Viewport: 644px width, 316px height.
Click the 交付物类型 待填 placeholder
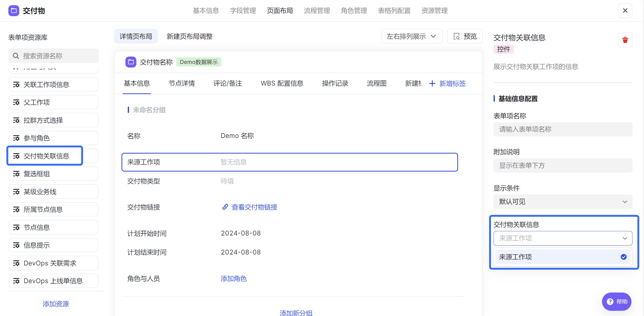pyautogui.click(x=227, y=181)
